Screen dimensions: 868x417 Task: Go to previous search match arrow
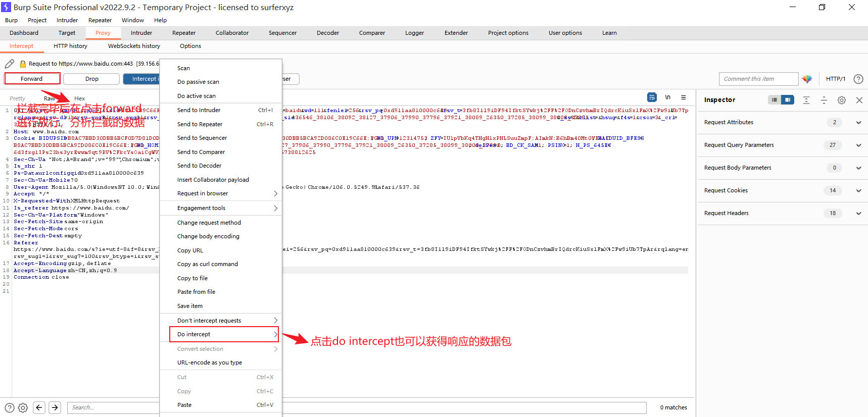[x=39, y=407]
